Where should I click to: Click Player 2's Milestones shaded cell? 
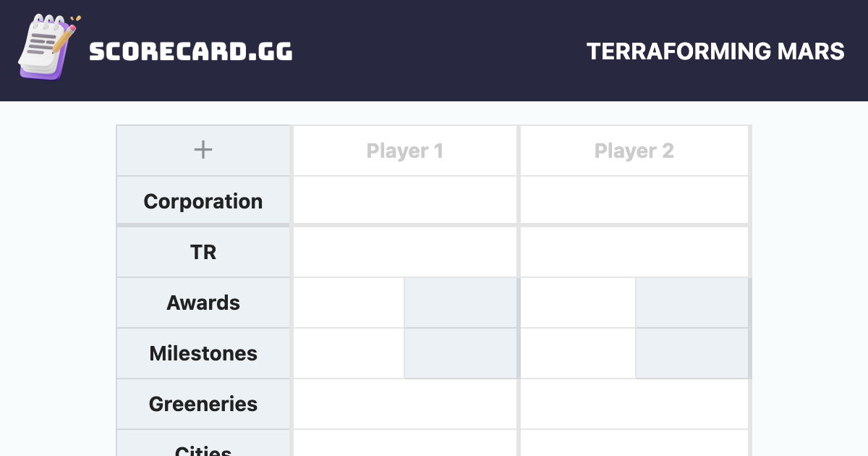[692, 353]
